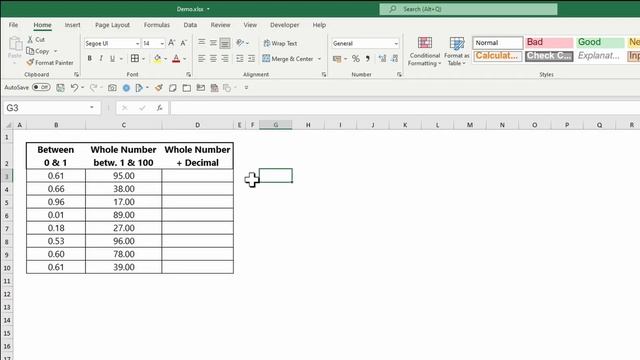Click the Redo icon

pos(93,88)
